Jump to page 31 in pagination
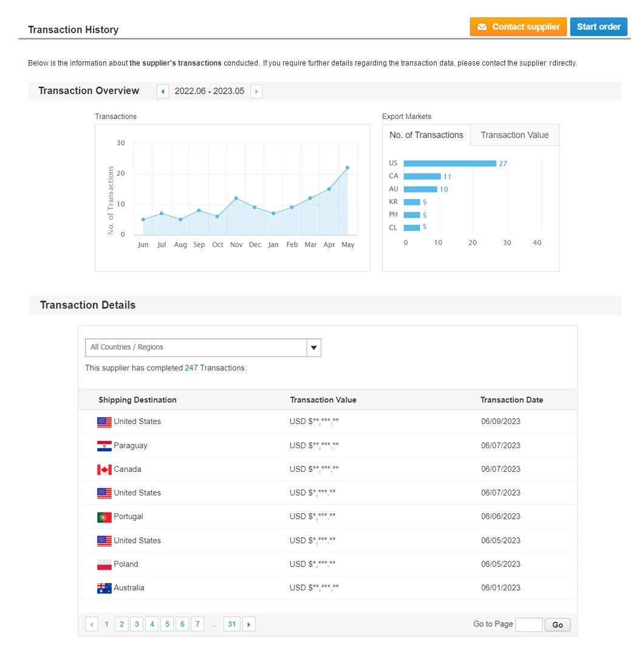 (231, 624)
